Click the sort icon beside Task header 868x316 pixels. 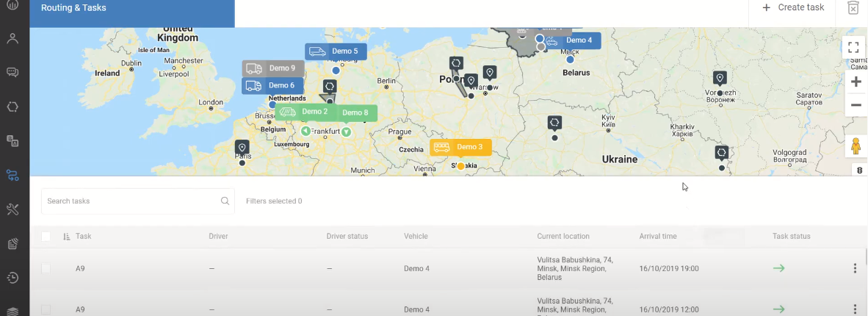click(66, 236)
